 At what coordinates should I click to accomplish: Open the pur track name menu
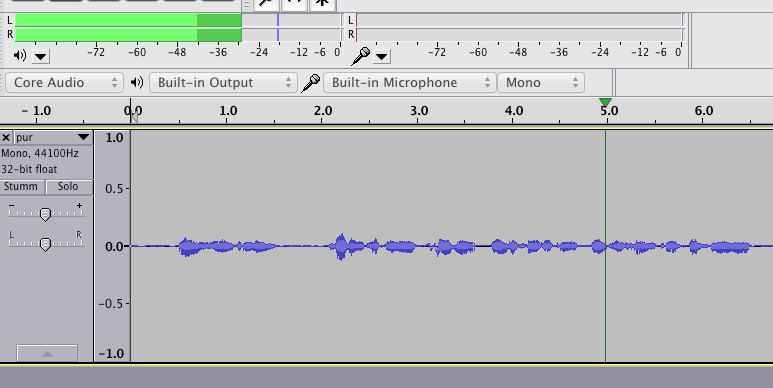point(53,137)
